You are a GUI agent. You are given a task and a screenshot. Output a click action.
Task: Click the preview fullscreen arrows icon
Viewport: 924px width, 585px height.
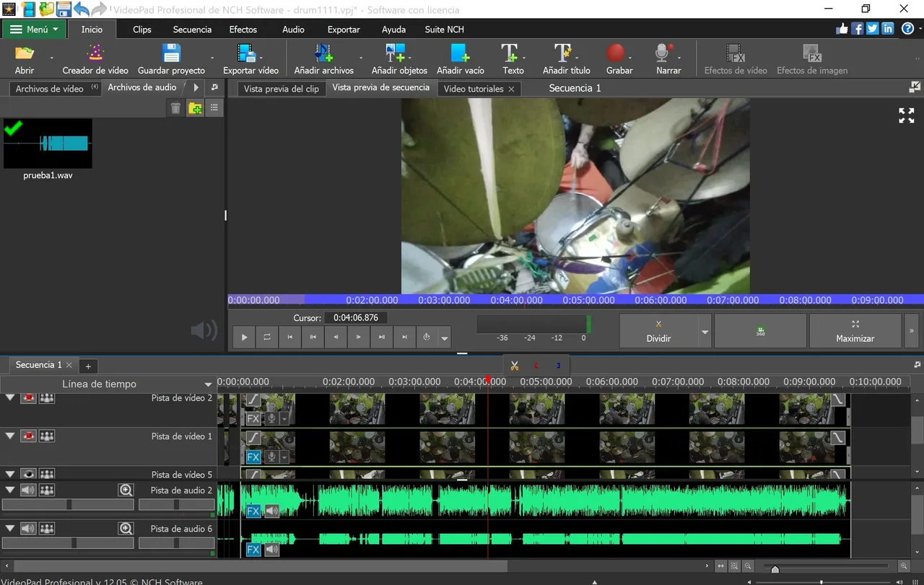point(907,115)
